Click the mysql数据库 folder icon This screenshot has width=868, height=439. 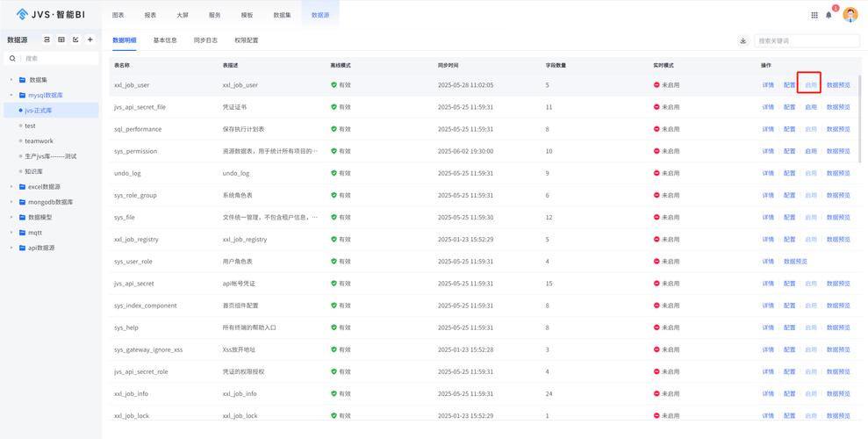[x=22, y=95]
